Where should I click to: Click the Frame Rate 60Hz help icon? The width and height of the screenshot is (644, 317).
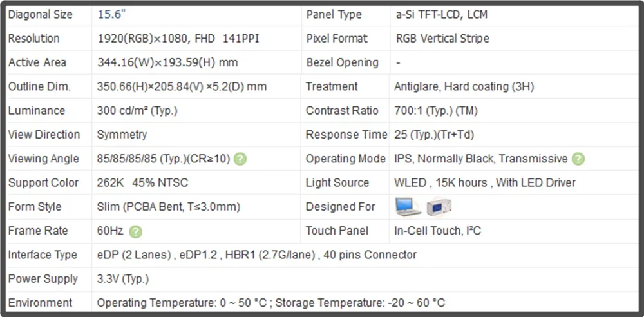[x=135, y=232]
